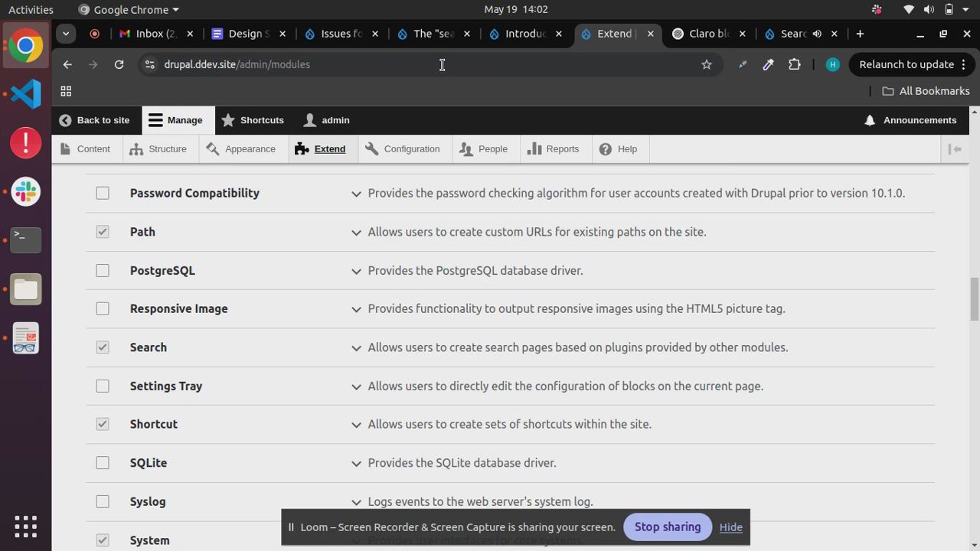980x551 pixels.
Task: Click the Hide link in sharing bar
Action: pos(730,527)
